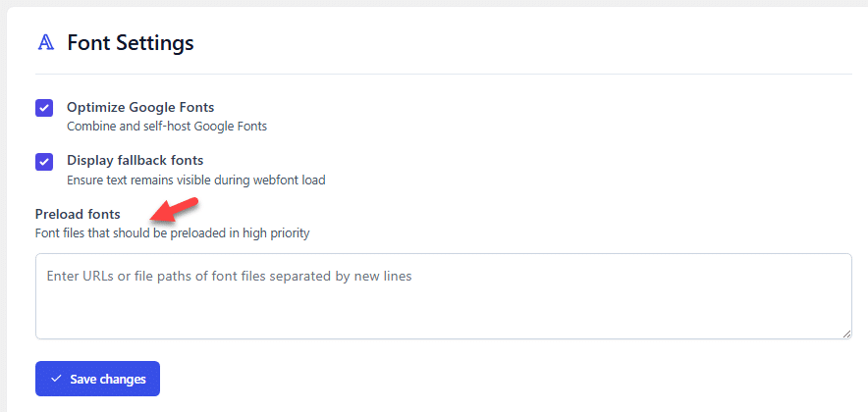The width and height of the screenshot is (868, 412).
Task: Click the tick inside Optimize Google Fonts box
Action: coord(44,108)
